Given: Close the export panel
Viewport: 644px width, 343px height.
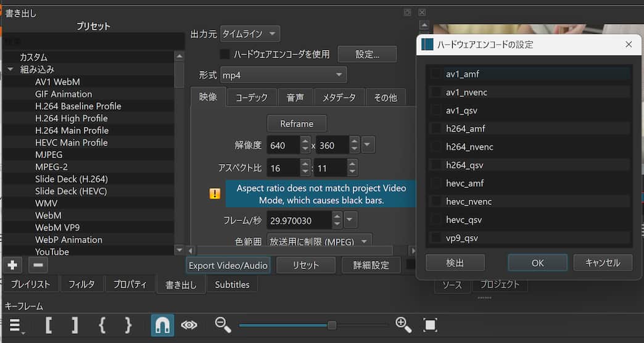Looking at the screenshot, I should point(422,12).
